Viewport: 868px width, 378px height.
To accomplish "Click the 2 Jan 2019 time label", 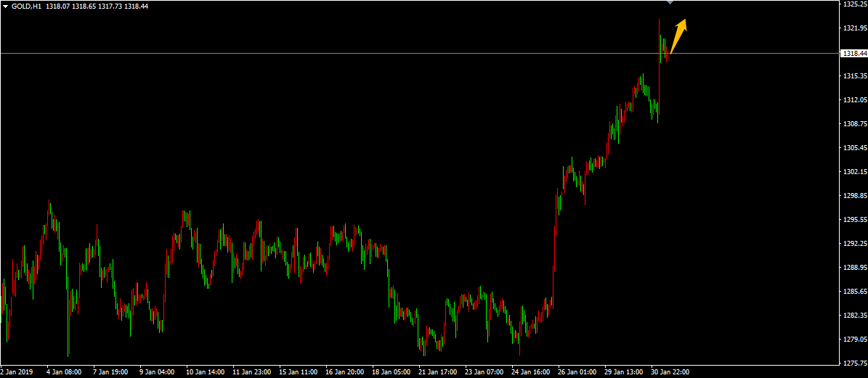I will pos(17,372).
